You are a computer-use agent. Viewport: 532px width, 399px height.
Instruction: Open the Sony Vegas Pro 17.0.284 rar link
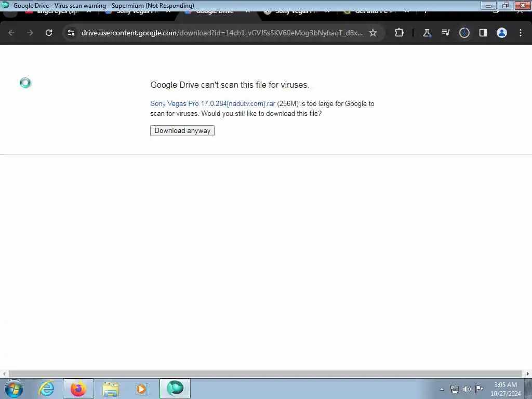tap(212, 103)
